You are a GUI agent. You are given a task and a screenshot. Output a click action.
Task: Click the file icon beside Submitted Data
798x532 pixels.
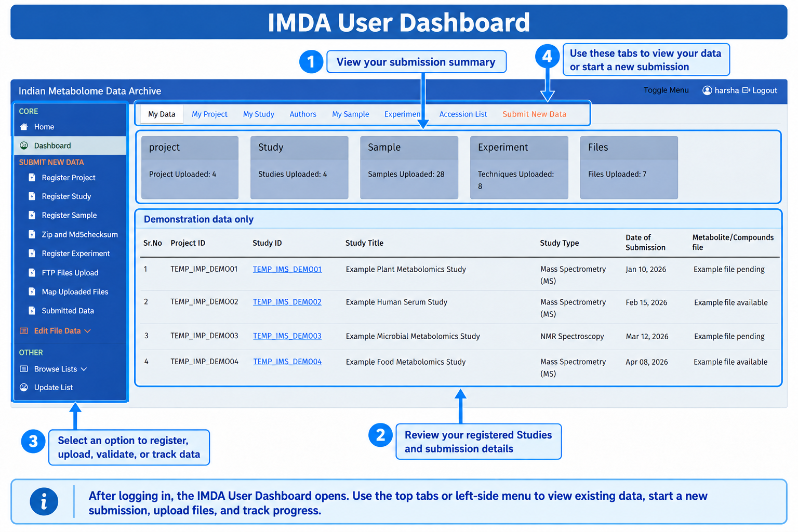[x=32, y=311]
